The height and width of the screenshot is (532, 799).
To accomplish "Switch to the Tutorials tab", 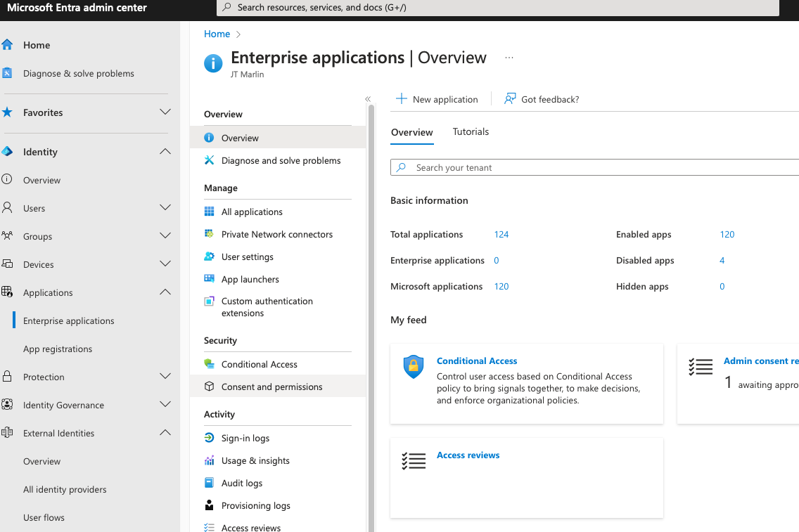I will [x=471, y=131].
